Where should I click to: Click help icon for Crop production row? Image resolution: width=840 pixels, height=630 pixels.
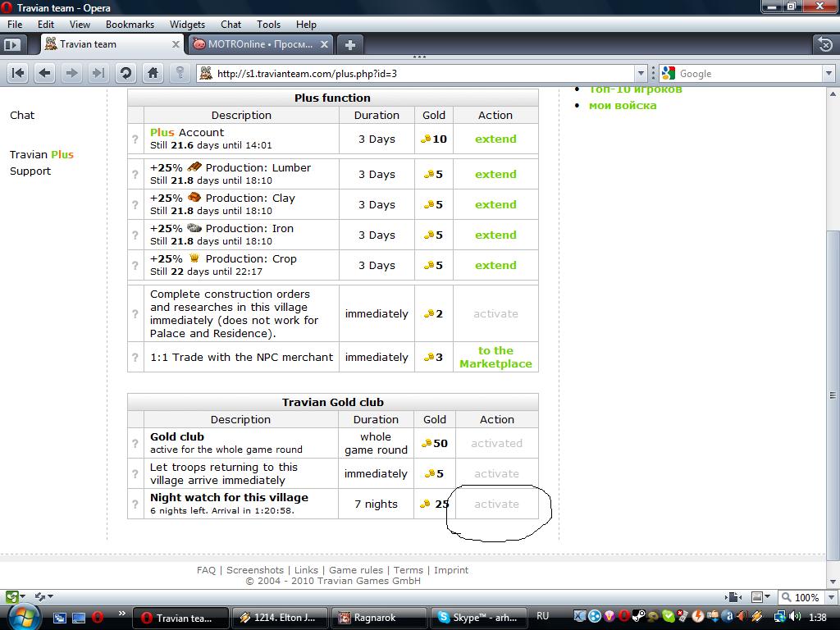coord(135,266)
